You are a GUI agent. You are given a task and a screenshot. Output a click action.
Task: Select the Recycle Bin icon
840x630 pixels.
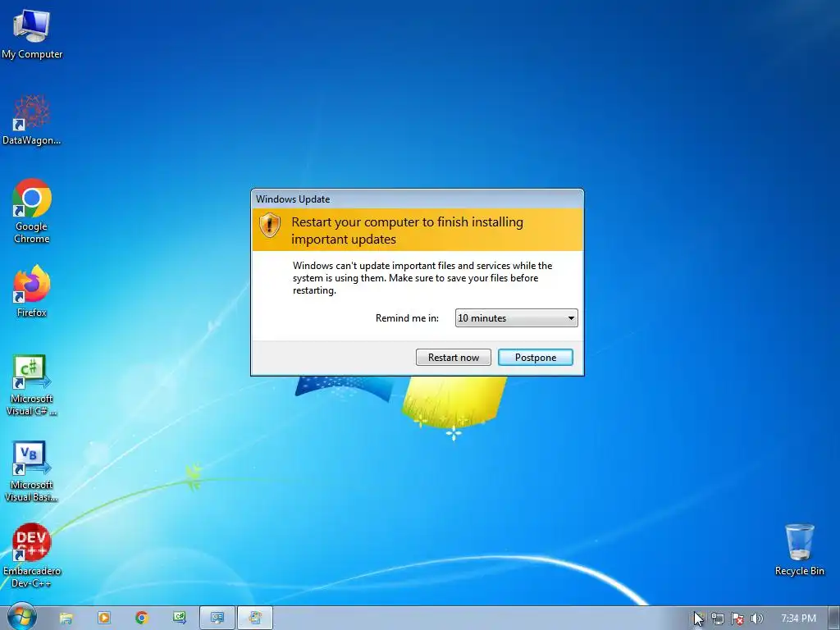[799, 550]
